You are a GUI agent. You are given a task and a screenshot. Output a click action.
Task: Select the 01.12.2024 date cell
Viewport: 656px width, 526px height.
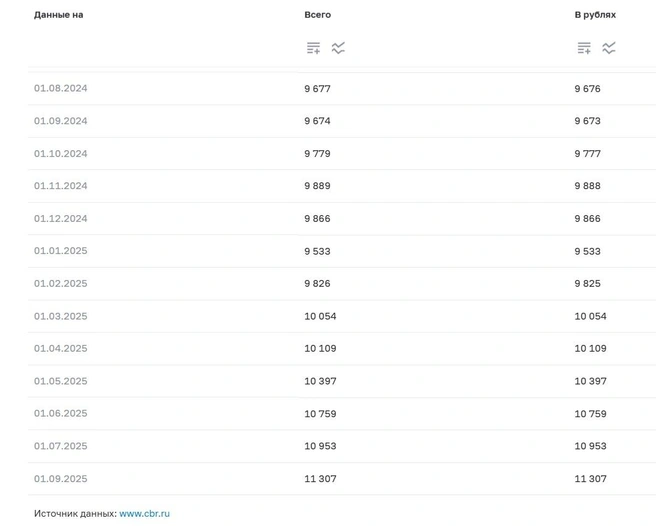point(61,218)
